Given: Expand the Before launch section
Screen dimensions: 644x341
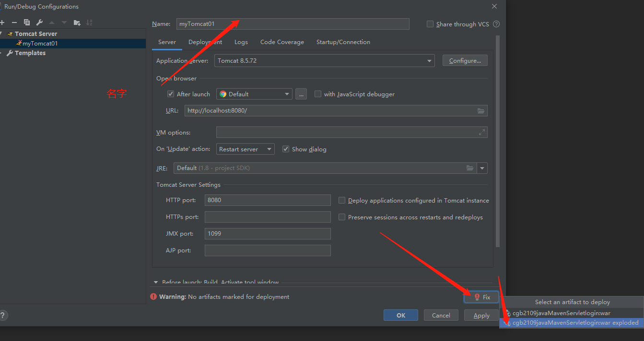Looking at the screenshot, I should pos(155,282).
